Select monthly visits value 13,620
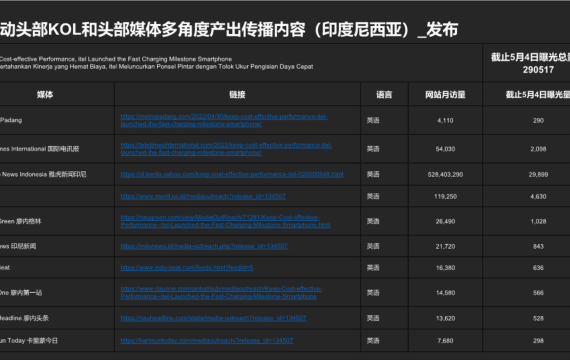 tap(445, 318)
